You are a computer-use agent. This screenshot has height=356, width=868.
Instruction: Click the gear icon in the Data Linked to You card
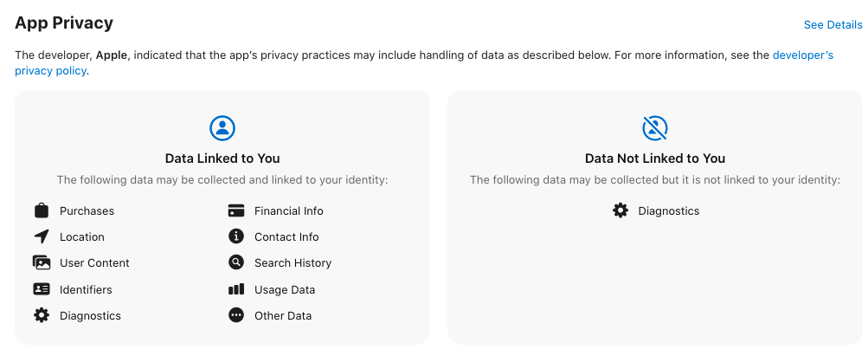pos(41,315)
